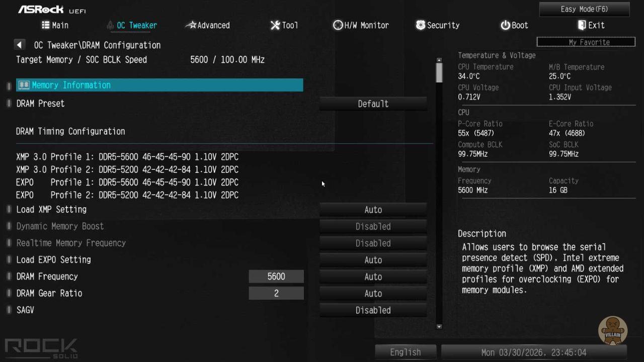
Task: Toggle Dynamic Memory Boost Disabled value
Action: (x=373, y=227)
